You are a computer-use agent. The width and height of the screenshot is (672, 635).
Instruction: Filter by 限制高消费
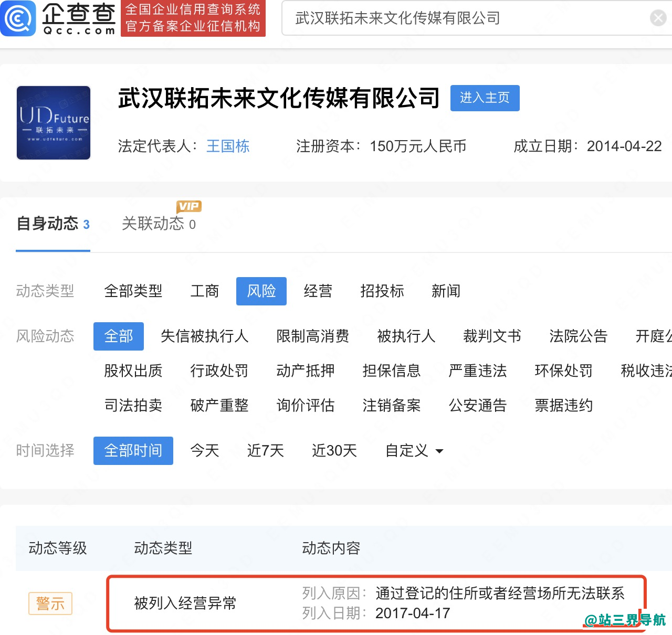tap(313, 336)
